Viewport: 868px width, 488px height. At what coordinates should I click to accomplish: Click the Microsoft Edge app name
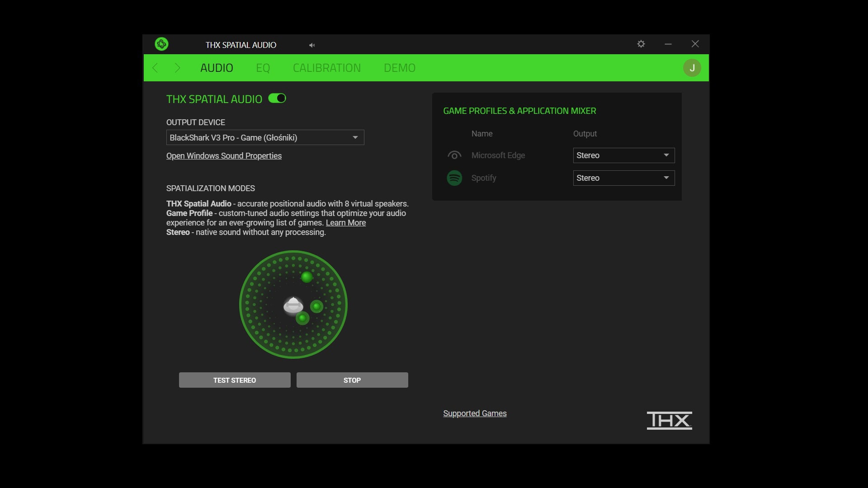pos(498,155)
